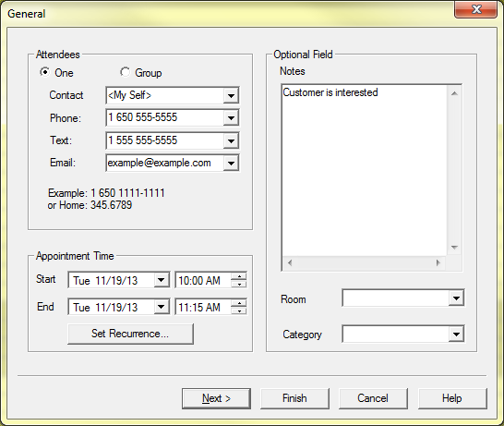The width and height of the screenshot is (504, 426).
Task: Select the Group attendee radio button
Action: click(125, 72)
